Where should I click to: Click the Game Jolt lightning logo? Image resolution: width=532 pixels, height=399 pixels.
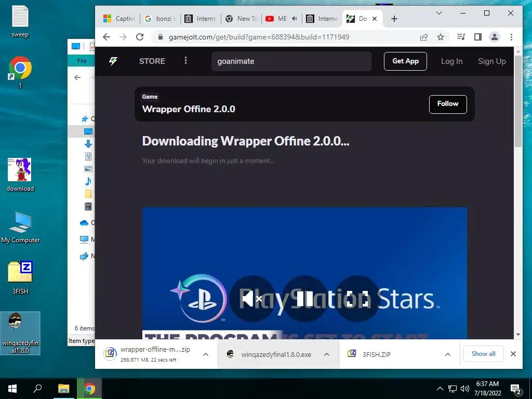tap(113, 61)
